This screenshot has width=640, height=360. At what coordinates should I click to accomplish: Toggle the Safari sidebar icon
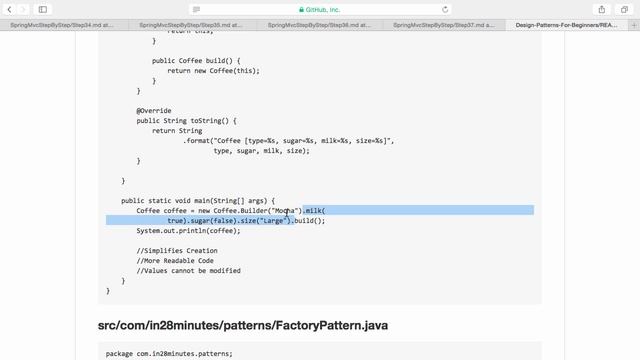(42, 9)
